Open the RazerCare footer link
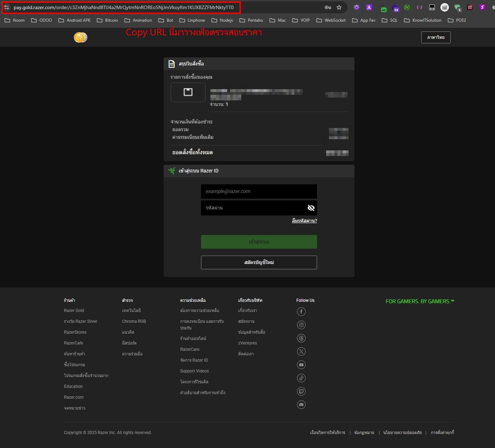Screen dimensions: 495x448 point(190,349)
